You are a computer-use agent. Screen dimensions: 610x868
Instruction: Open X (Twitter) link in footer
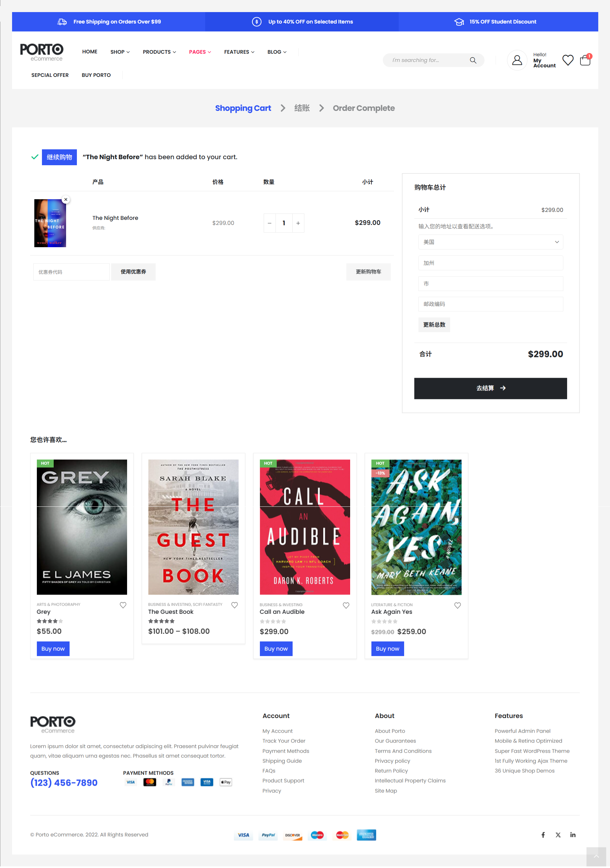558,834
